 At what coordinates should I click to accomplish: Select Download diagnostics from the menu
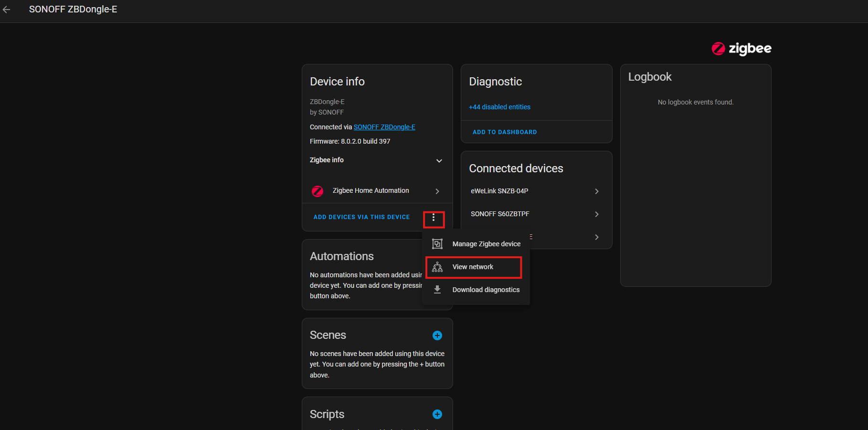(x=486, y=289)
